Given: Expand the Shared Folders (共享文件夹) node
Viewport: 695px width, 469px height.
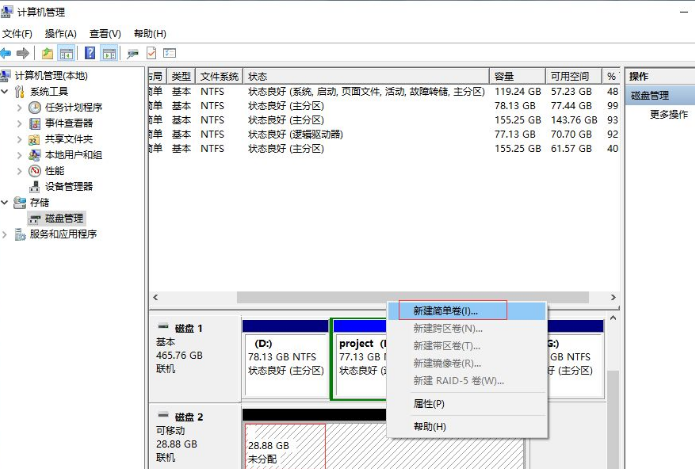Looking at the screenshot, I should [x=20, y=139].
